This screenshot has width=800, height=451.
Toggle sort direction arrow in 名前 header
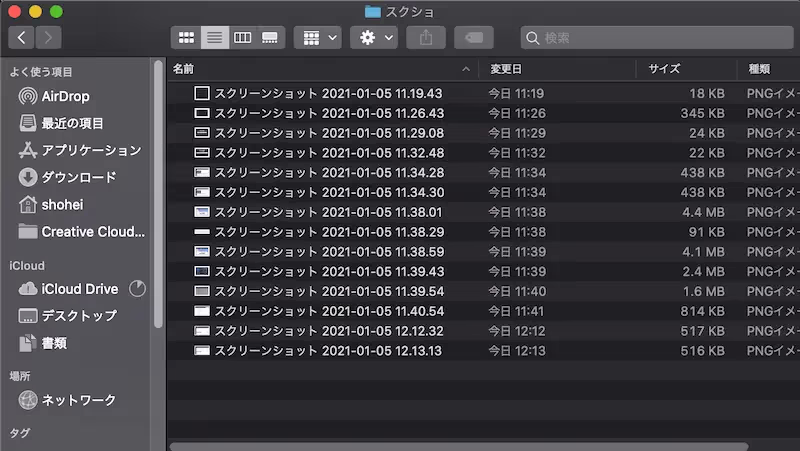pos(466,69)
